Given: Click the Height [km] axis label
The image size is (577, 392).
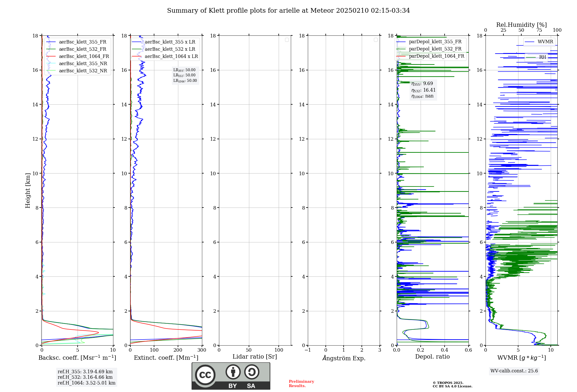Looking at the screenshot, I should [x=28, y=191].
